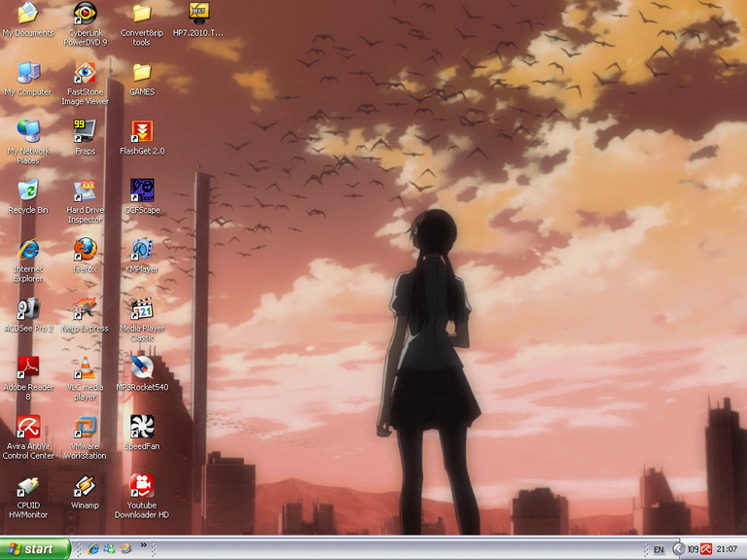Viewport: 747px width, 560px height.
Task: Select the Recycle Bin
Action: [28, 196]
